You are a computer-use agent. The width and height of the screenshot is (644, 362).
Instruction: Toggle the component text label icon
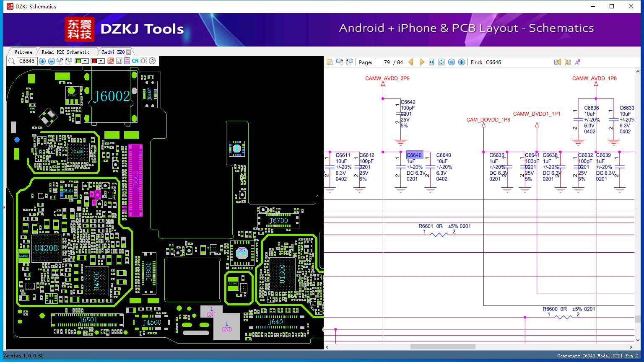click(x=119, y=61)
